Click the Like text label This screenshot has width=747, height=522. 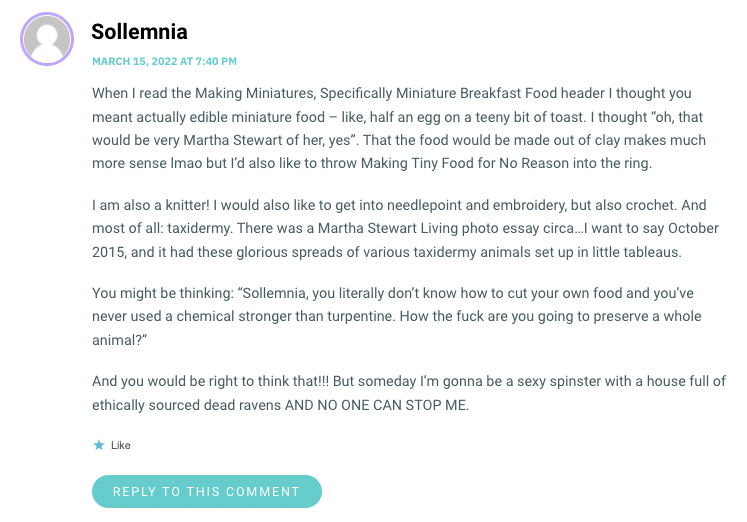click(121, 445)
